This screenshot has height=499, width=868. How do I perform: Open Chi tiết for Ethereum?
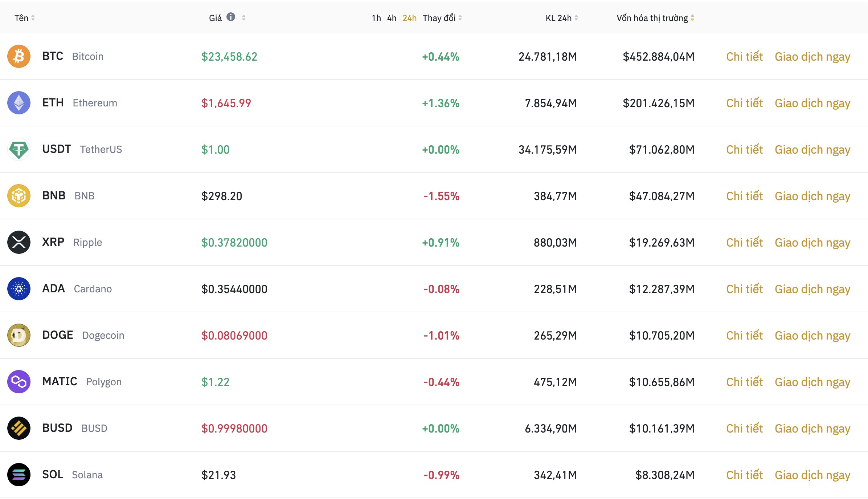[744, 103]
